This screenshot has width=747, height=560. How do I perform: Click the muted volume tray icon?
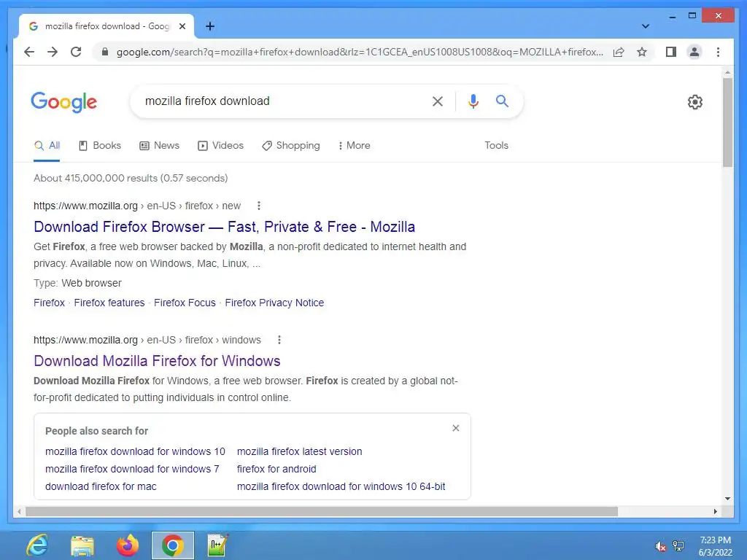pyautogui.click(x=660, y=546)
